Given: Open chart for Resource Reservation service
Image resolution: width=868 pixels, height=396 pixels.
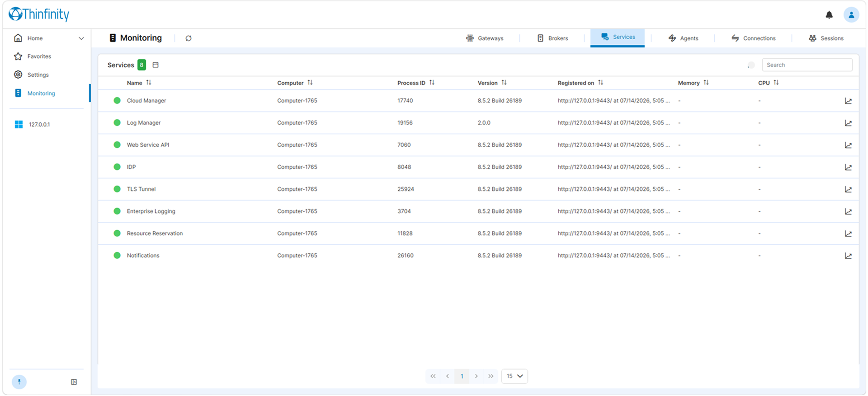Looking at the screenshot, I should [848, 234].
